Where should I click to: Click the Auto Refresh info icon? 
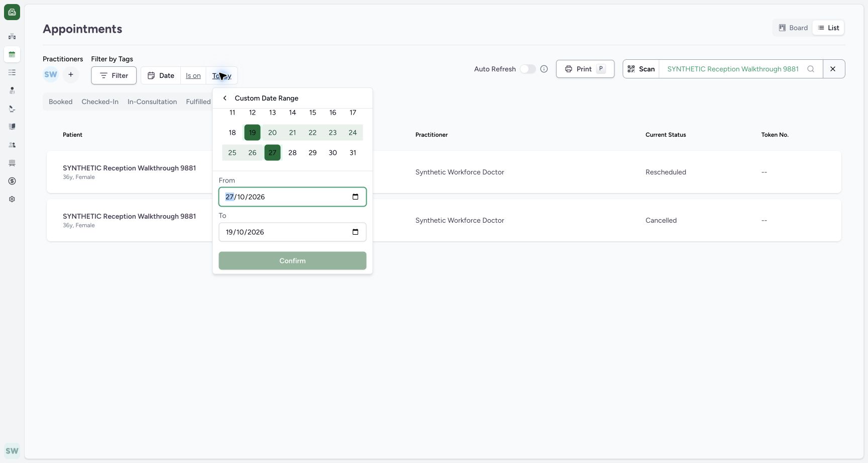point(544,69)
